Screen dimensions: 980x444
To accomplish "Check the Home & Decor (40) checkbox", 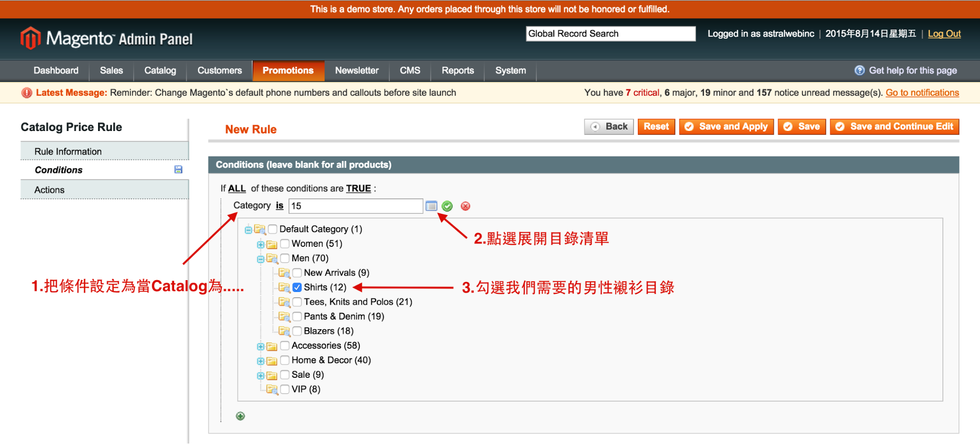I will [285, 360].
